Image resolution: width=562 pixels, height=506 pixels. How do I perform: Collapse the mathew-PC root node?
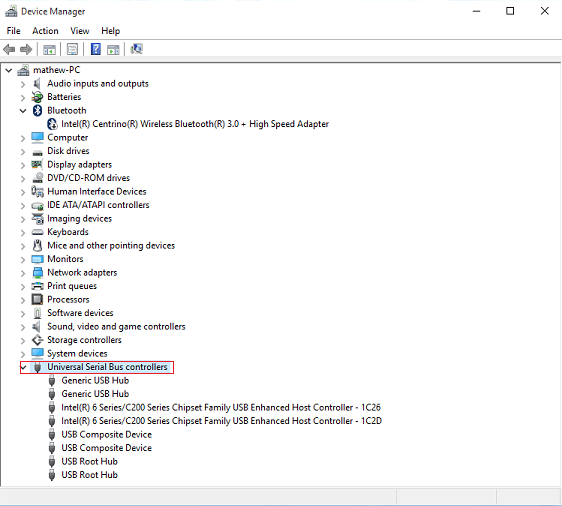coord(9,70)
